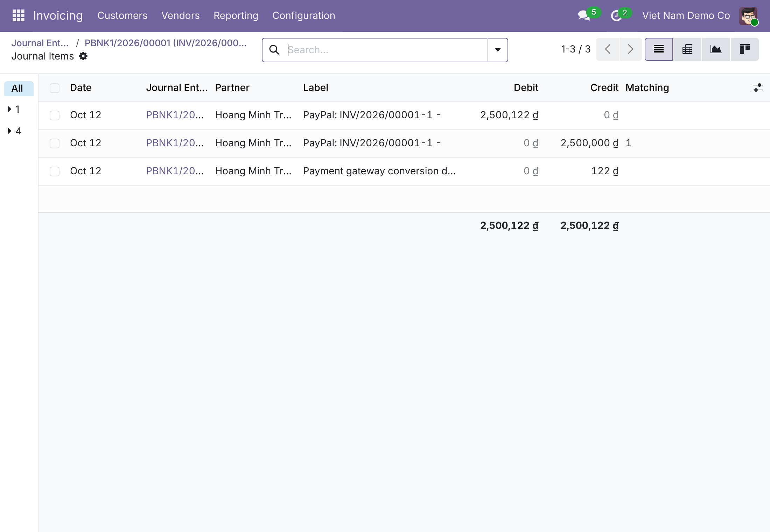770x532 pixels.
Task: Select All in the side panel
Action: click(19, 88)
